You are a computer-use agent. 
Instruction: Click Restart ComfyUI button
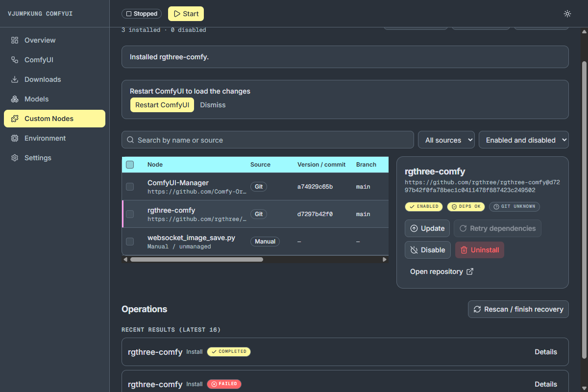[x=162, y=105]
